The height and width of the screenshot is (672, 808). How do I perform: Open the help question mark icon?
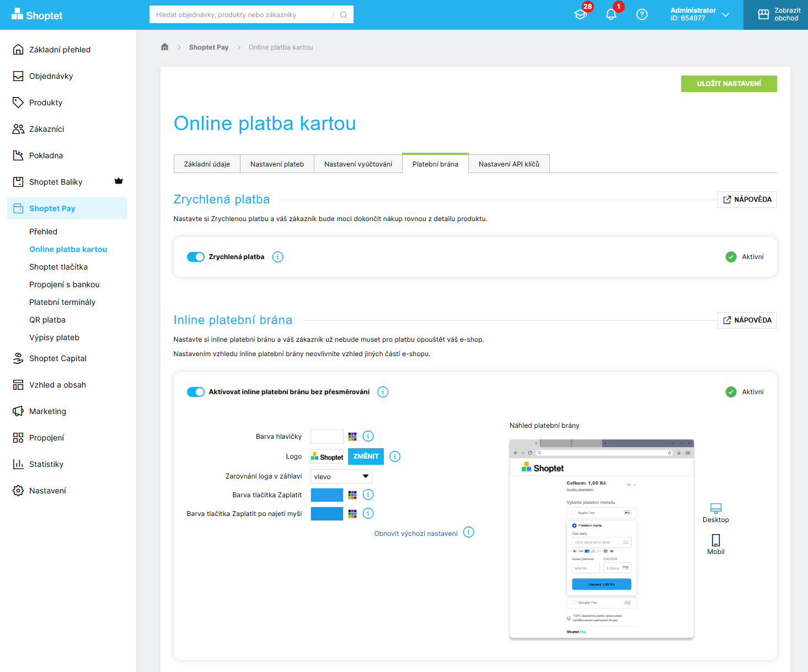click(x=641, y=15)
